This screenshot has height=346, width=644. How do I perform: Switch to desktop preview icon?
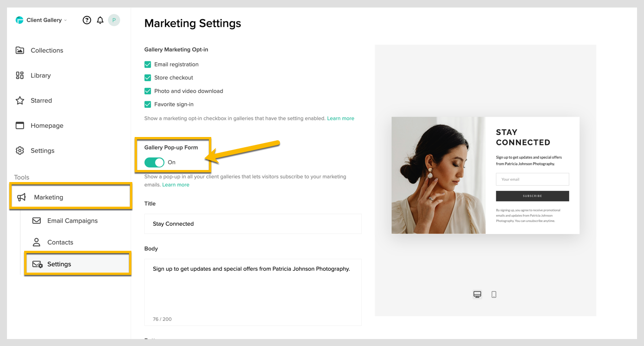coord(477,294)
